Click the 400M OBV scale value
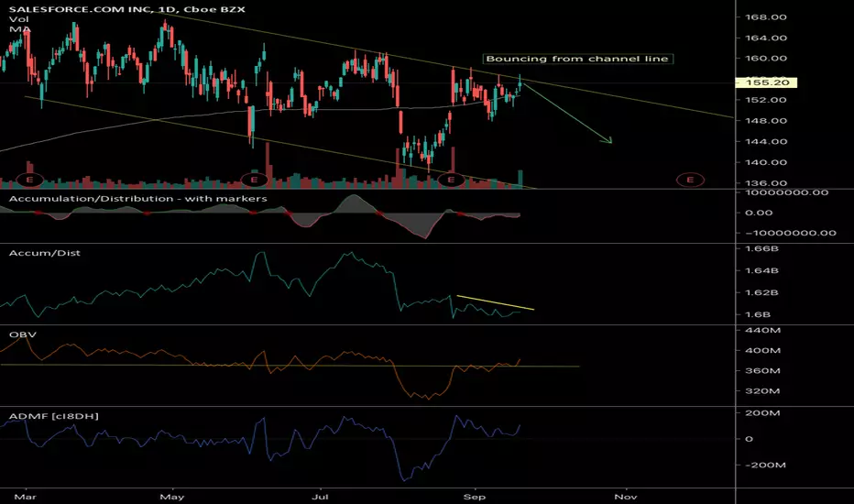This screenshot has height=504, width=854. [x=762, y=350]
